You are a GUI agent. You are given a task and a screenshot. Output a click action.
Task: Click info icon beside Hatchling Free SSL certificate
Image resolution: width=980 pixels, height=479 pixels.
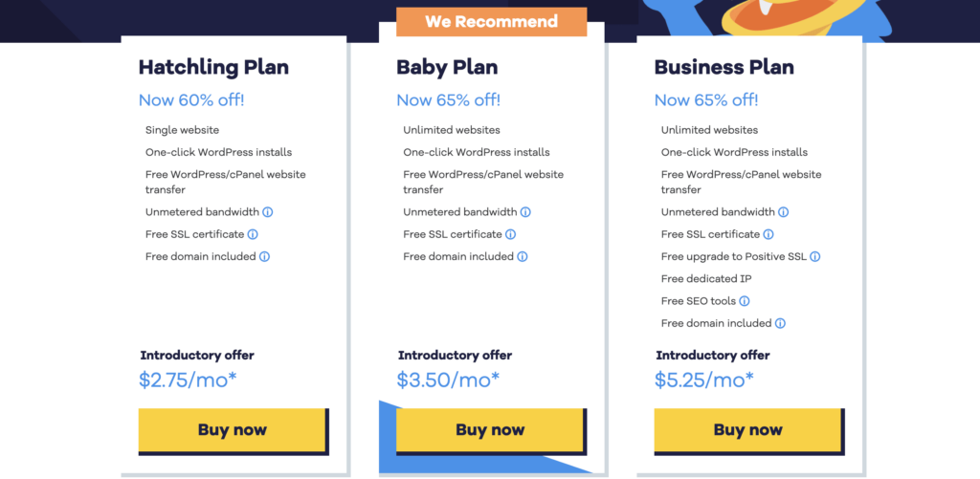point(253,234)
